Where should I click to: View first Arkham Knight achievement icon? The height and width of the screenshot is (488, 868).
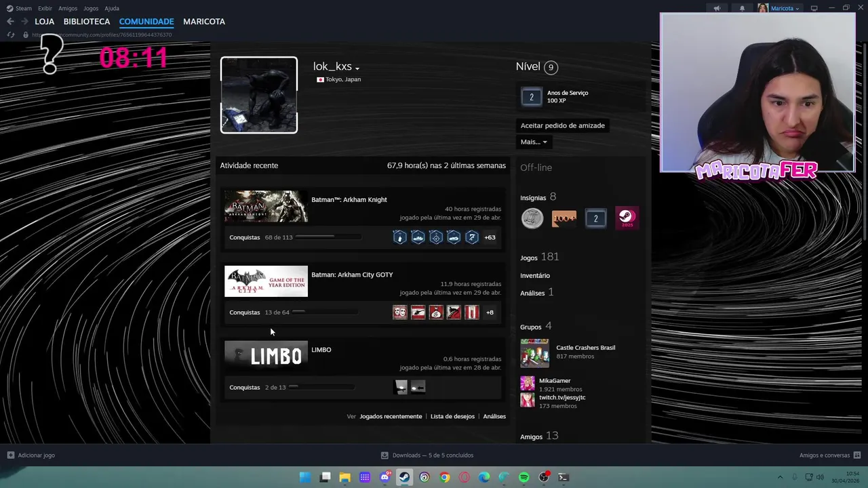[x=399, y=237]
